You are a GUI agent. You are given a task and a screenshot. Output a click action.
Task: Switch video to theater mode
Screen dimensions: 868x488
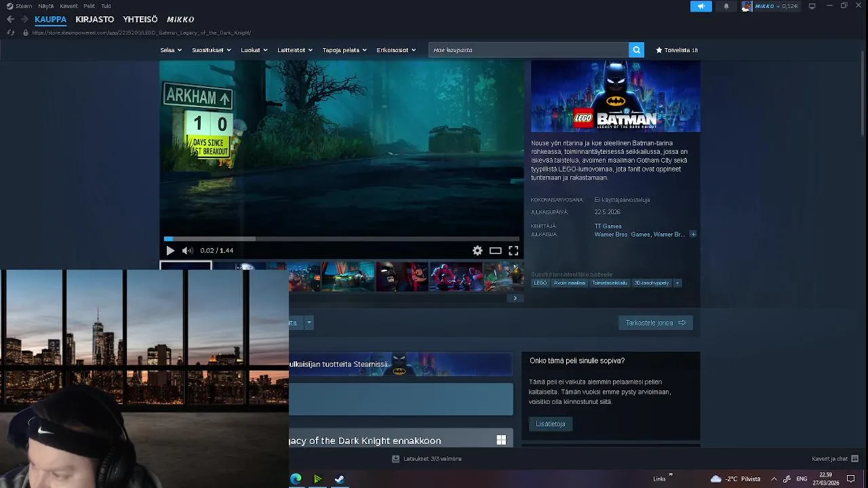[496, 251]
